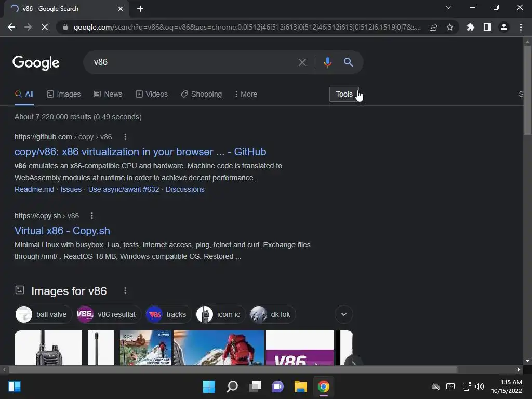Open Task View on the taskbar
The width and height of the screenshot is (532, 399).
255,387
